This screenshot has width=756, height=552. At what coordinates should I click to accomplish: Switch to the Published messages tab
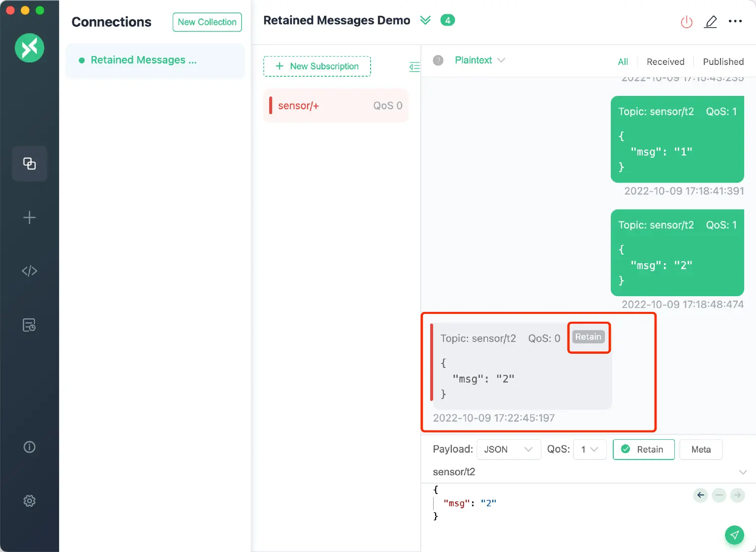(x=723, y=61)
